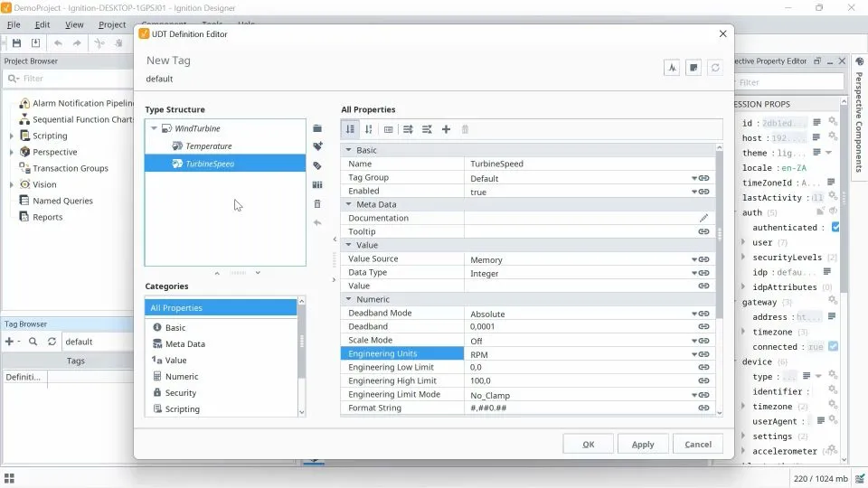Click the binding link icon on Format String row
Image resolution: width=868 pixels, height=488 pixels.
[703, 408]
